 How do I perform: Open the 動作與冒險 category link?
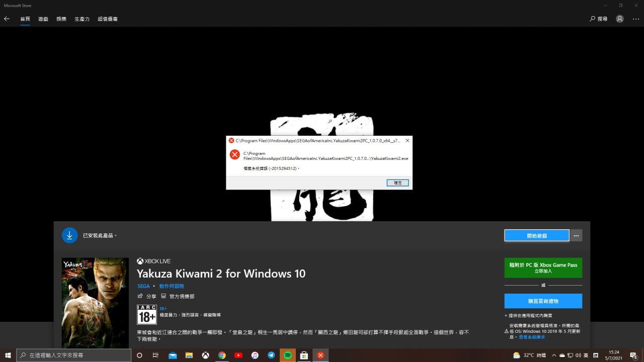pyautogui.click(x=172, y=286)
